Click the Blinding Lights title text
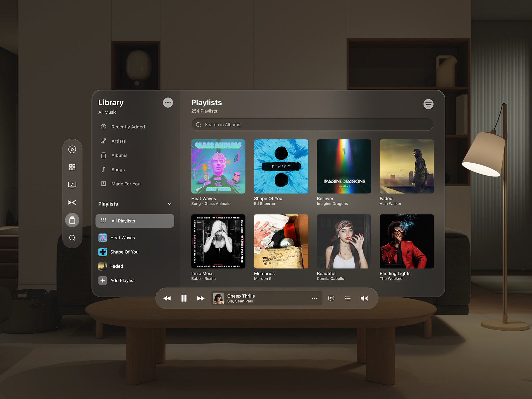This screenshot has height=399, width=532. pos(395,273)
